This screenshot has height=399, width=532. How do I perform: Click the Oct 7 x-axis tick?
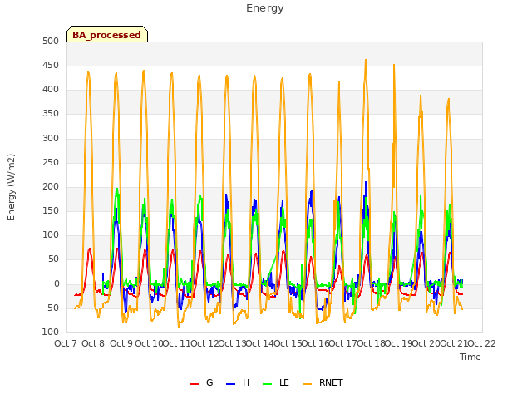[66, 343]
